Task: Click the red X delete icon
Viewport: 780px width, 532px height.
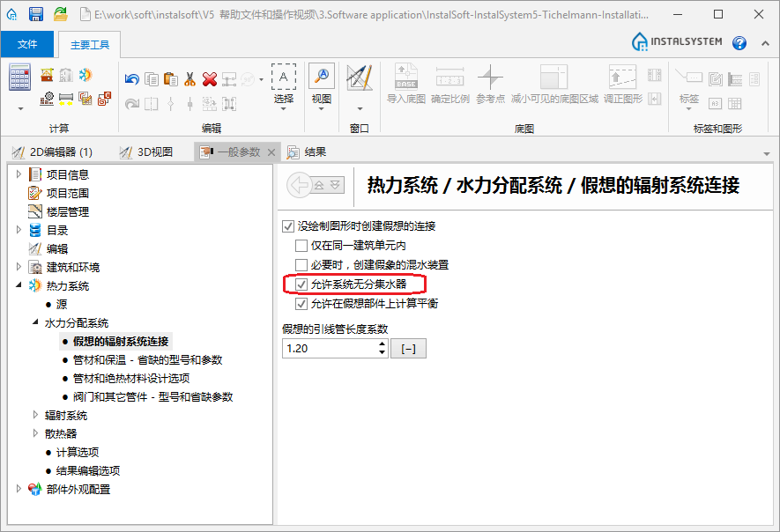Action: tap(210, 79)
